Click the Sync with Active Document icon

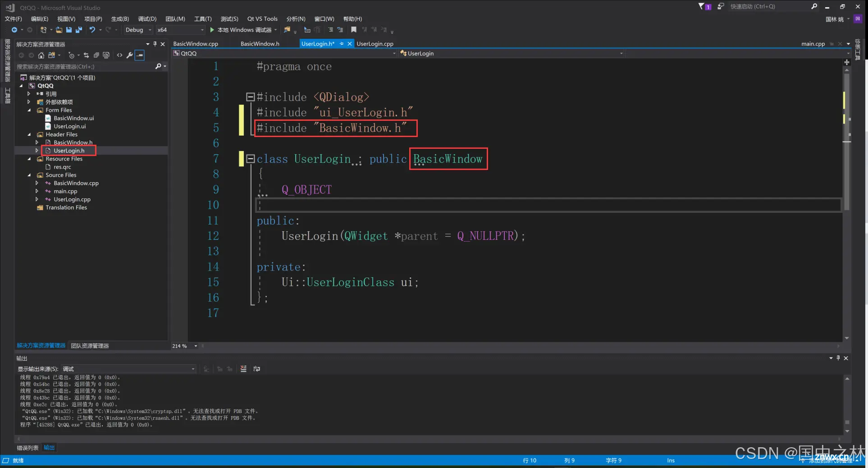[x=86, y=55]
